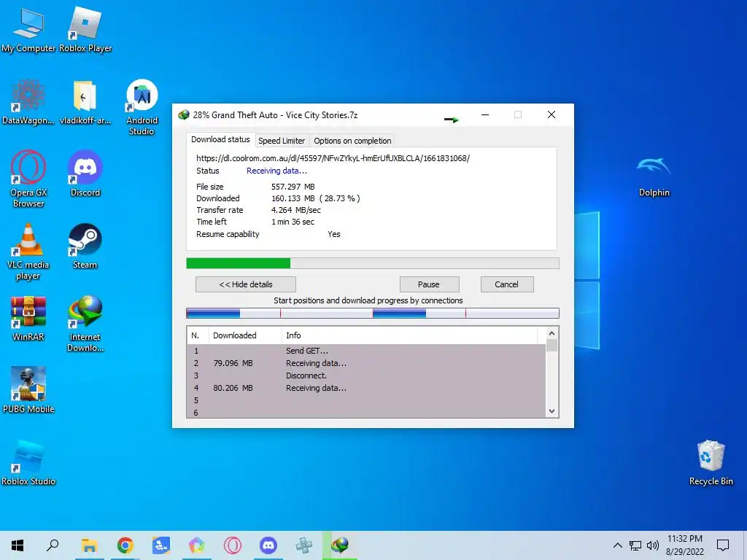Image resolution: width=747 pixels, height=560 pixels.
Task: Launch Steam from the desktop
Action: (x=85, y=246)
